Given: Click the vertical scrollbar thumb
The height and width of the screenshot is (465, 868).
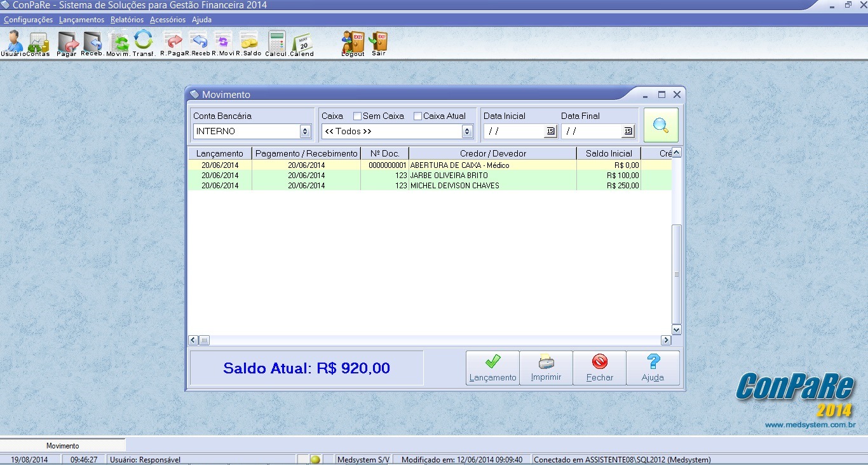Looking at the screenshot, I should [677, 274].
